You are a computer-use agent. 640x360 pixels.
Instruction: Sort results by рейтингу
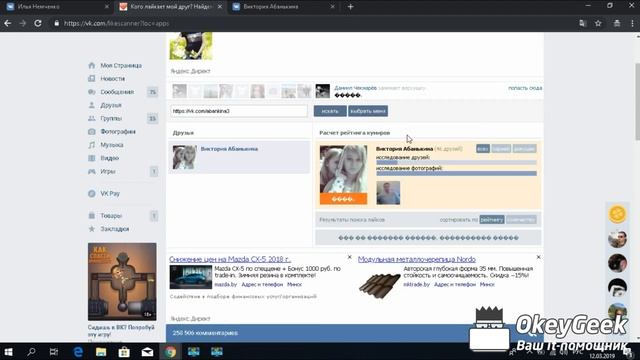pos(491,220)
